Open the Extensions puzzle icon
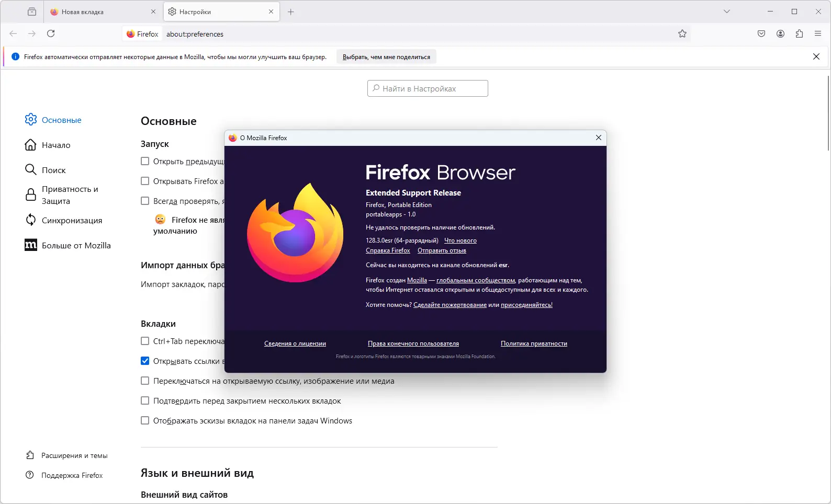Screen dimensions: 831x504 point(799,34)
